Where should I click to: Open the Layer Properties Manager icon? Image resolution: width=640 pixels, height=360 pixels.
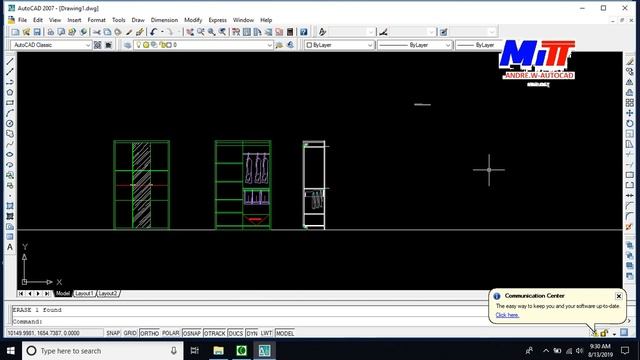[x=127, y=45]
